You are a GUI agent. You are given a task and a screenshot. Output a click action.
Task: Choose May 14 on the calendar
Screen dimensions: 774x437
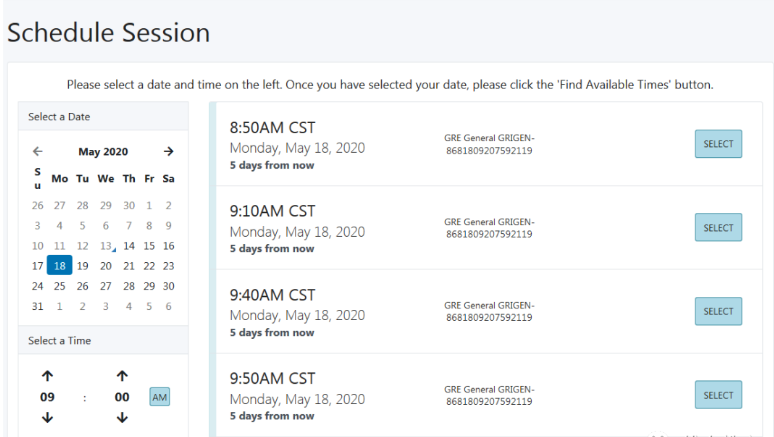click(129, 246)
